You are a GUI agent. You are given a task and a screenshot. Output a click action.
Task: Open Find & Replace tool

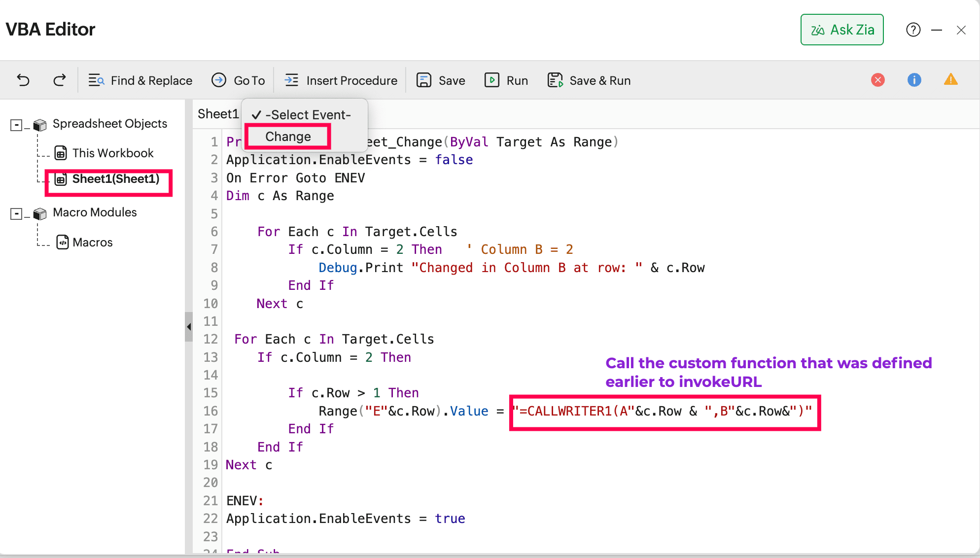(140, 80)
